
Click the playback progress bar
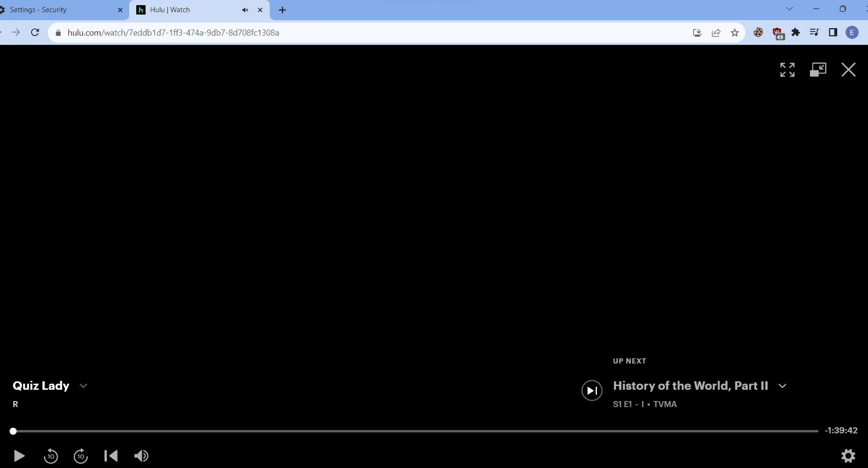[416, 431]
